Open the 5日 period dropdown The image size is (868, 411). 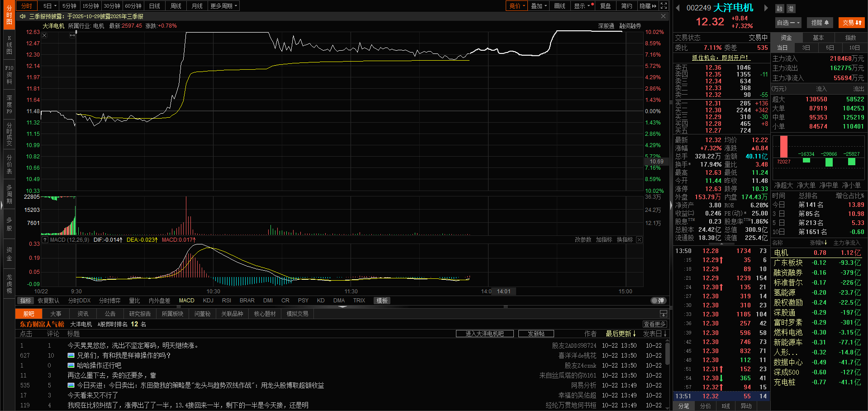click(50, 6)
